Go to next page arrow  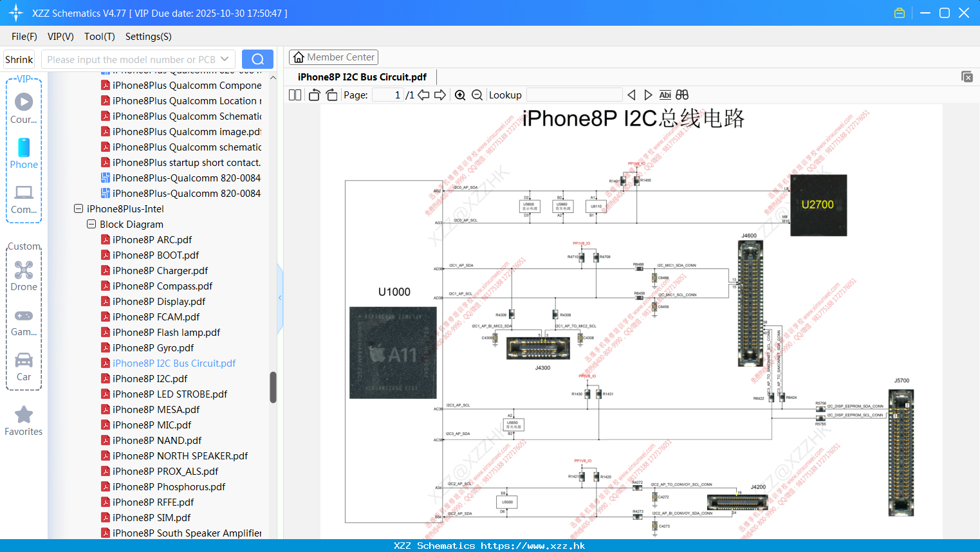coord(440,95)
